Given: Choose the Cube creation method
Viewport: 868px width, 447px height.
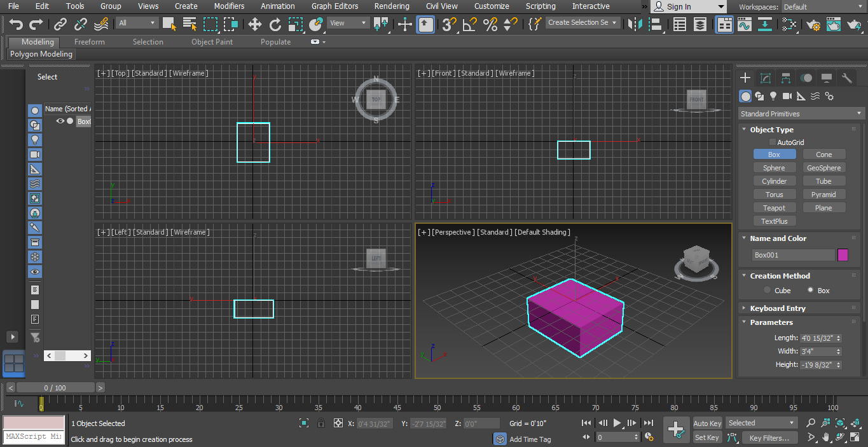Looking at the screenshot, I should coord(768,291).
